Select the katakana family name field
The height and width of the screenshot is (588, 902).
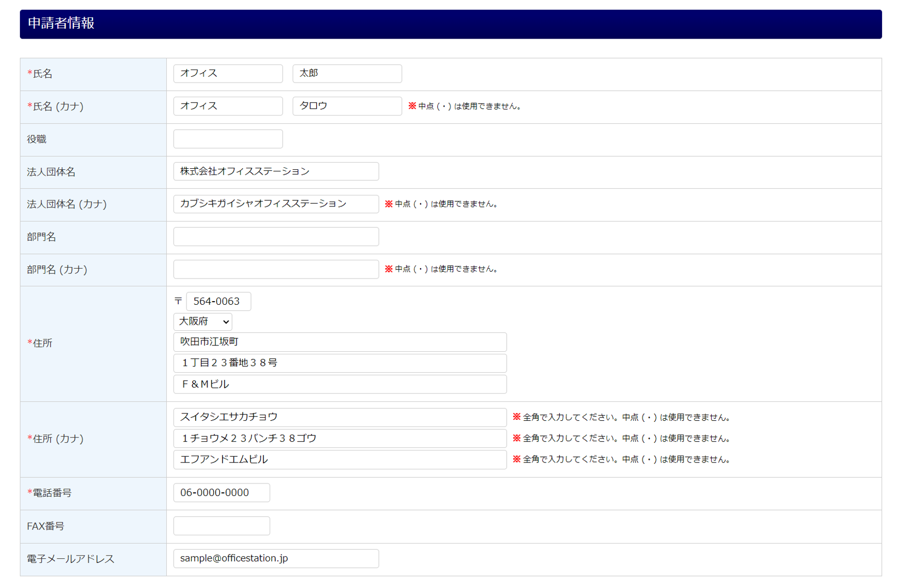(x=228, y=106)
